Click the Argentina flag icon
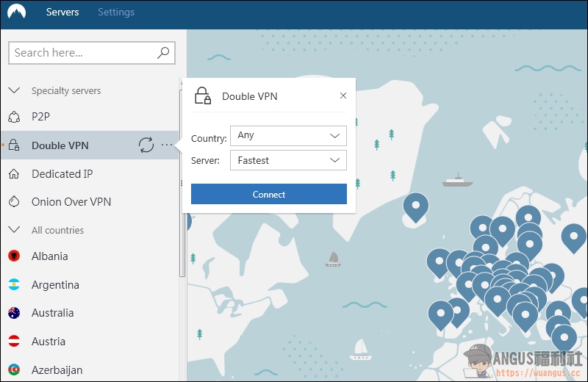Viewport: 588px width, 382px height. (x=14, y=284)
